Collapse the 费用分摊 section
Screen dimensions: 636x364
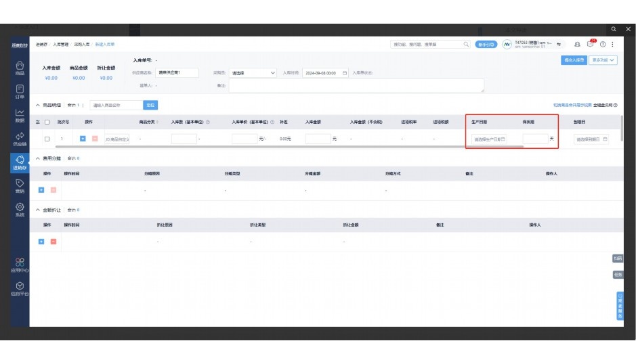pyautogui.click(x=38, y=158)
